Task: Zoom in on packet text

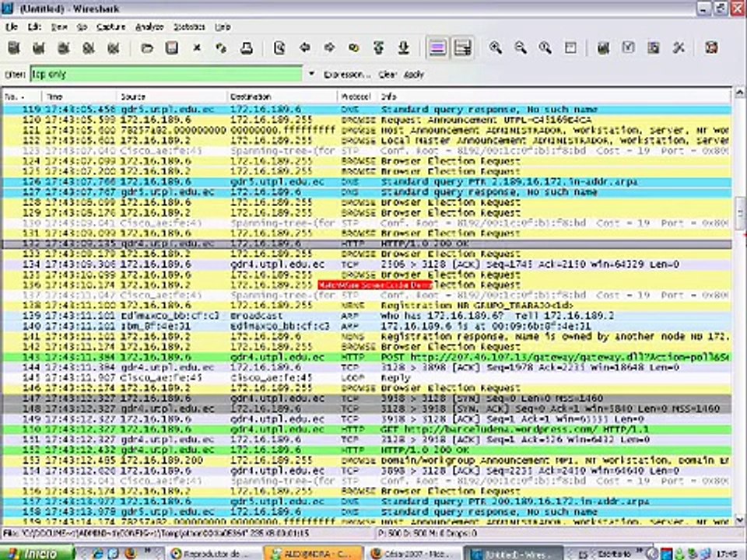Action: tap(496, 47)
